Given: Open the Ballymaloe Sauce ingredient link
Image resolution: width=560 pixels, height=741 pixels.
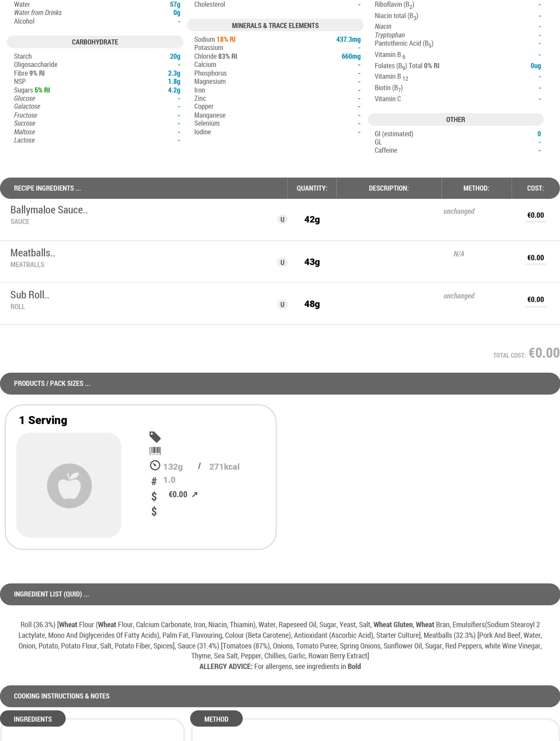Looking at the screenshot, I should click(49, 210).
